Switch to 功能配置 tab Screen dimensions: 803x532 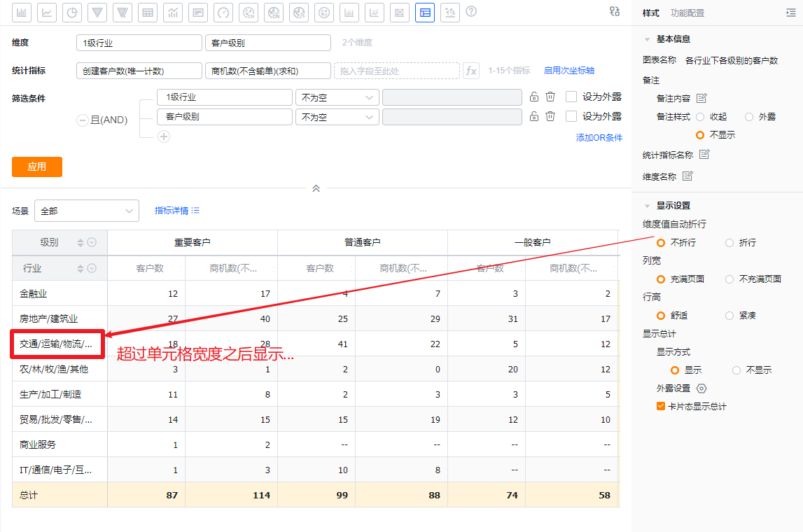click(x=687, y=13)
